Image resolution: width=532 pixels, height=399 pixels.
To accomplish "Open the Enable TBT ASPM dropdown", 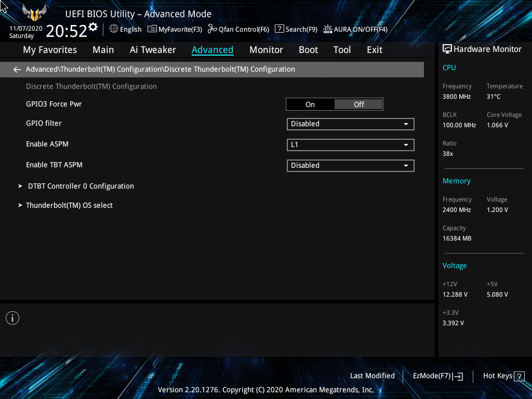I will coord(351,166).
